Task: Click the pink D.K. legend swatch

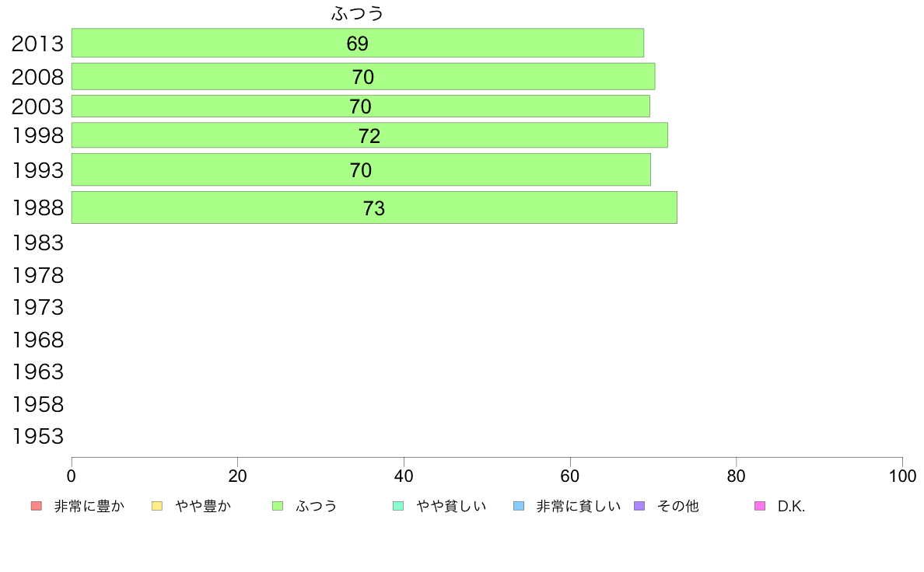Action: [760, 506]
